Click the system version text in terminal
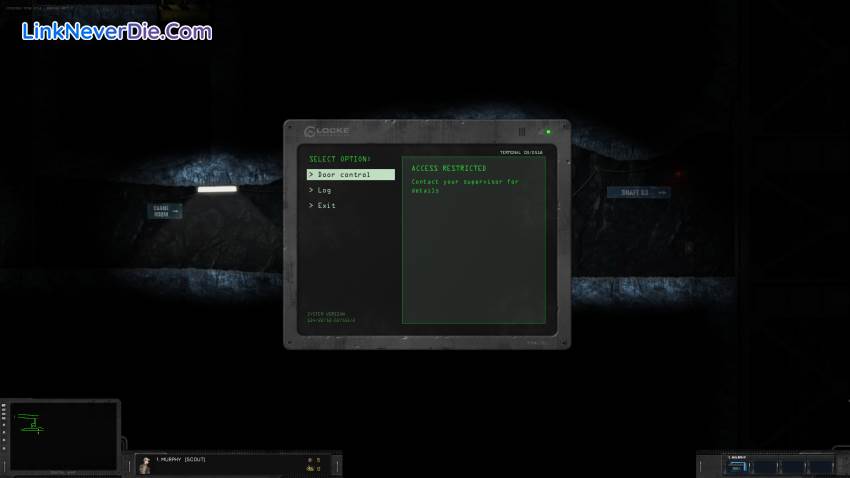This screenshot has width=850, height=478. tap(330, 317)
